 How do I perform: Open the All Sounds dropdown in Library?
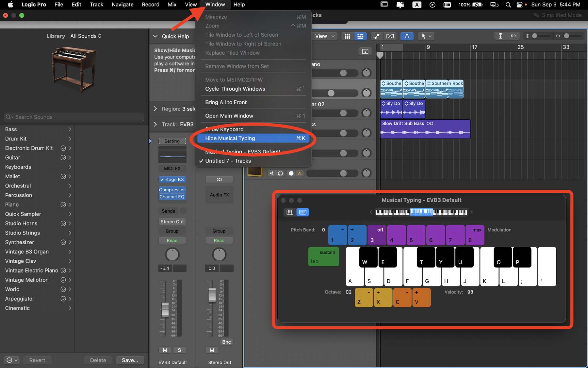86,36
